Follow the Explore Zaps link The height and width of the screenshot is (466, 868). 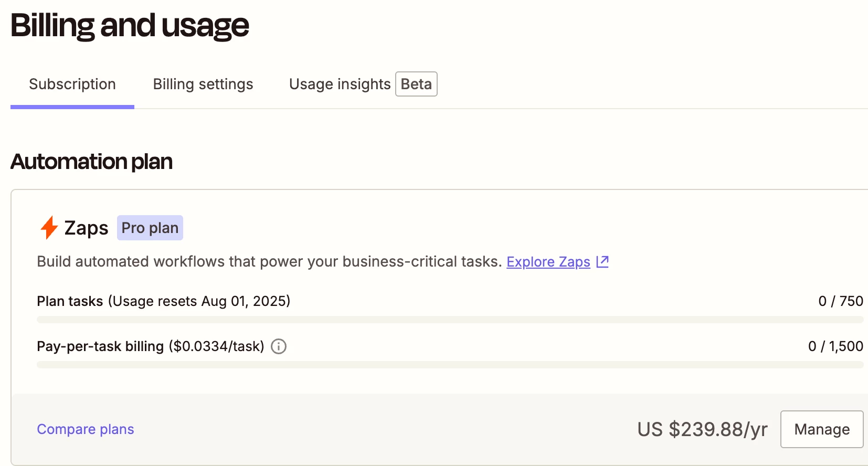pos(548,261)
